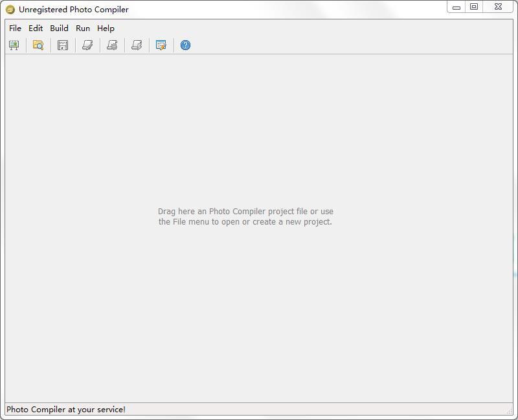Open the Edit menu
Image resolution: width=518 pixels, height=420 pixels.
[34, 28]
